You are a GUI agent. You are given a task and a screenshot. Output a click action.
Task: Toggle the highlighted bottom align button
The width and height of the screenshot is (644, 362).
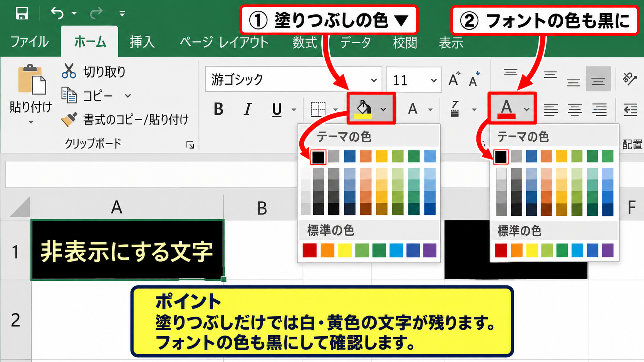(x=598, y=79)
